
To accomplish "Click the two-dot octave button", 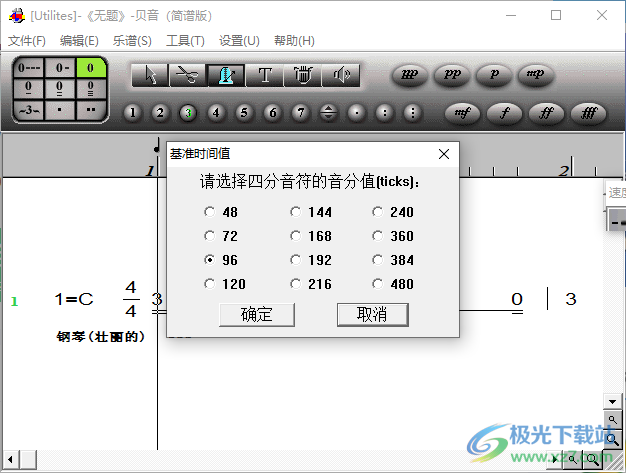I will pyautogui.click(x=384, y=113).
